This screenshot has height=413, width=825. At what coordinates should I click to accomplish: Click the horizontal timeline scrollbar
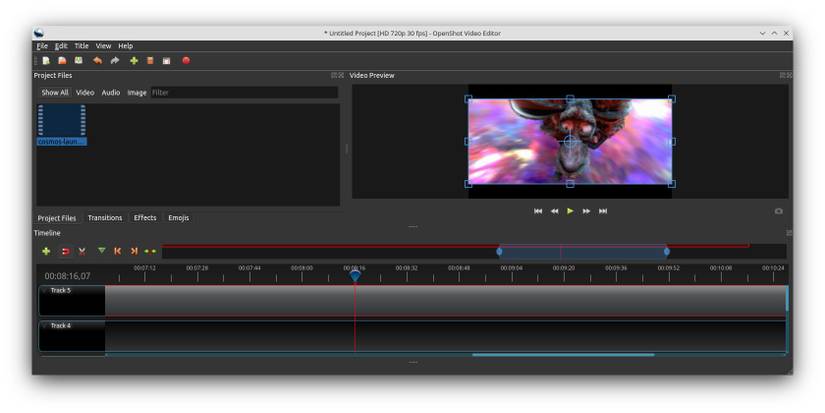click(x=563, y=355)
